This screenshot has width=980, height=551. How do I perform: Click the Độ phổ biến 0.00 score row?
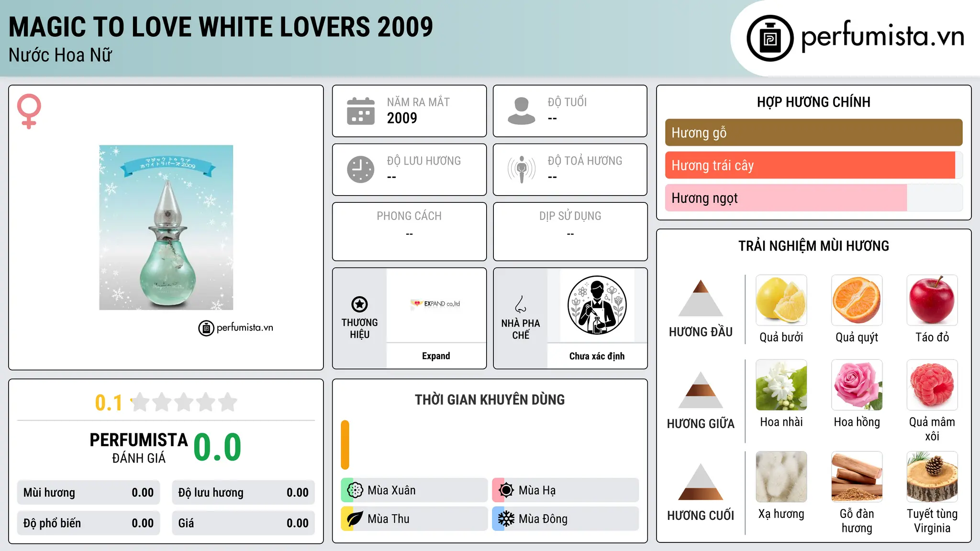point(89,523)
